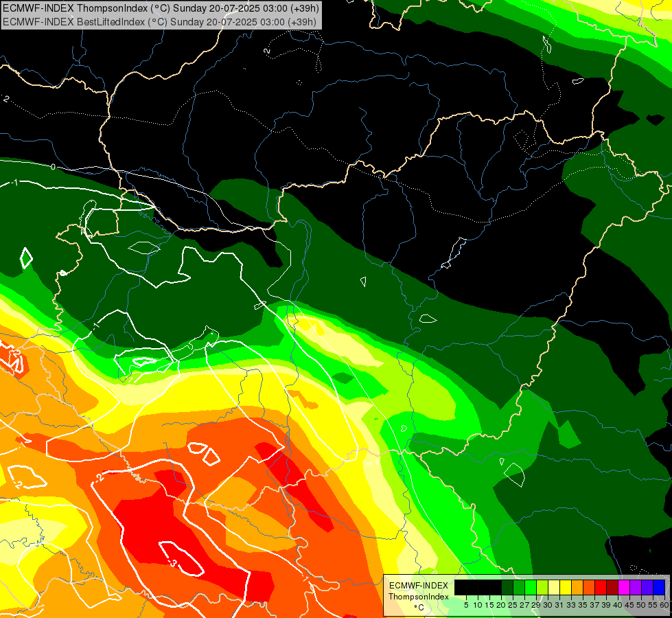Click the ThompsonIndex label in the legend box
672x618 pixels.
click(419, 597)
